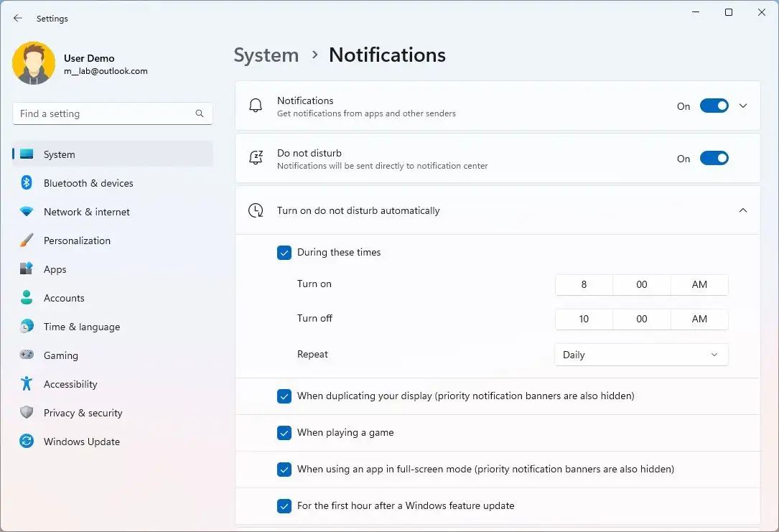Viewport: 779px width, 532px height.
Task: Uncheck the During these times checkbox
Action: click(x=284, y=253)
